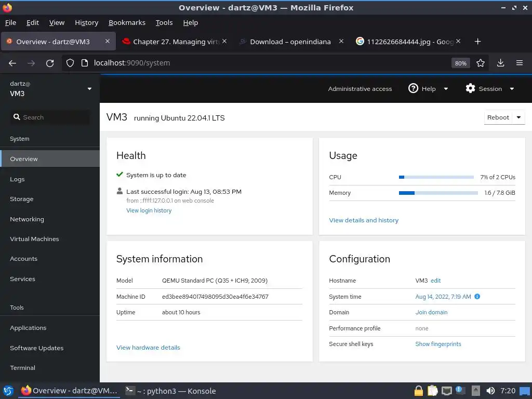Open View login history link
Viewport: 532px width, 399px height.
[x=149, y=210]
